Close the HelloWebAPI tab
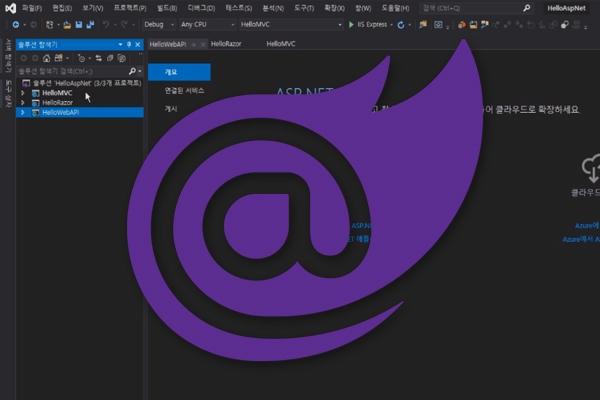This screenshot has height=400, width=600. coord(203,44)
